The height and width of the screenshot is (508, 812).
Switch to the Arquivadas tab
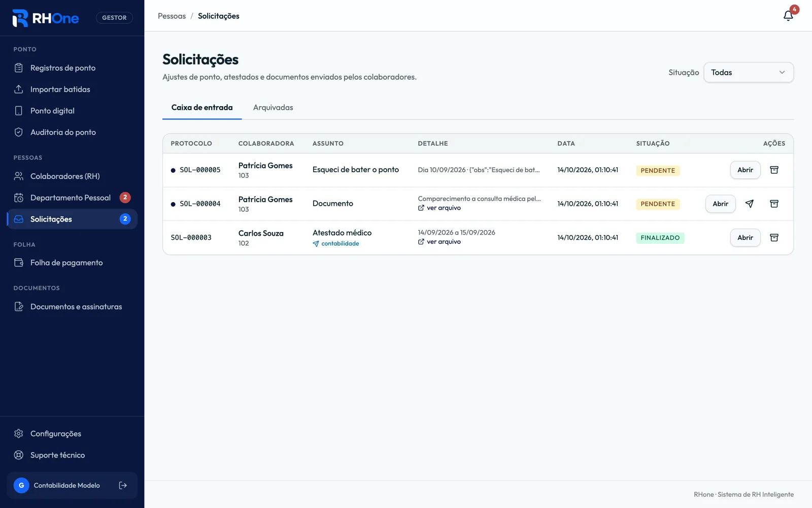[x=273, y=107]
